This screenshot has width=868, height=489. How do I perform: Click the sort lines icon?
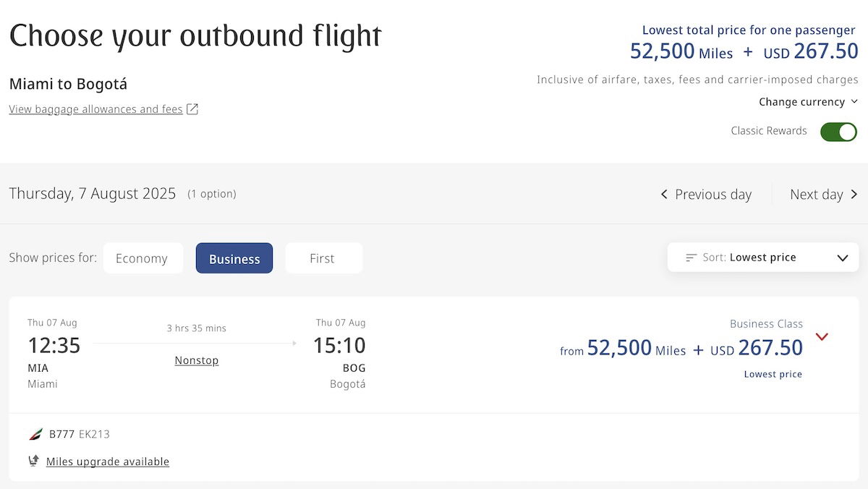click(692, 258)
